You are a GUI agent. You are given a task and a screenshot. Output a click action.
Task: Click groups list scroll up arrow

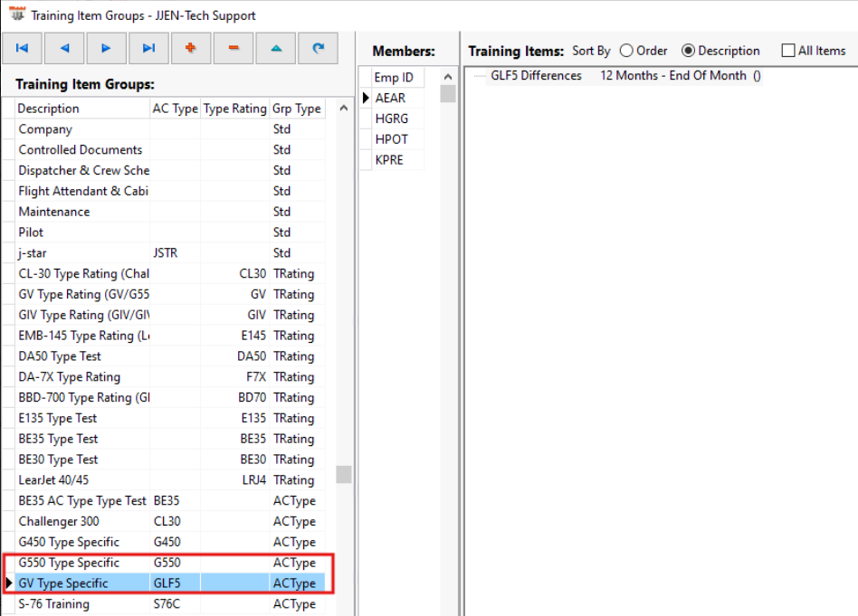(344, 109)
